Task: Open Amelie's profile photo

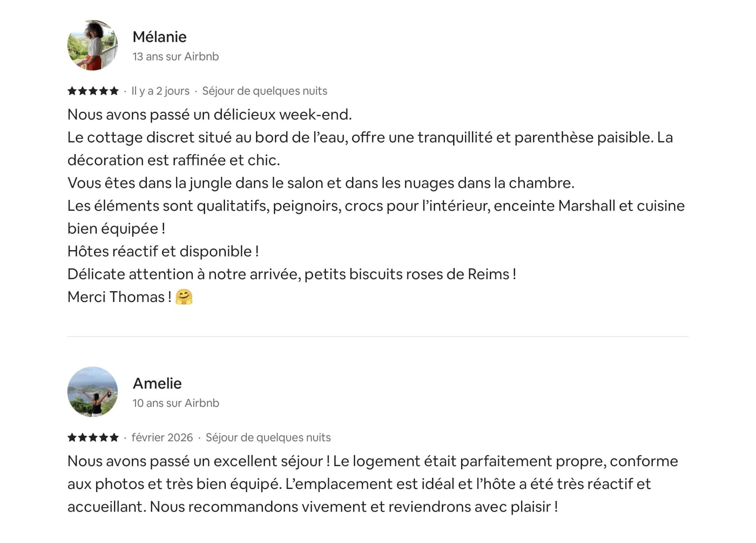Action: click(x=93, y=392)
